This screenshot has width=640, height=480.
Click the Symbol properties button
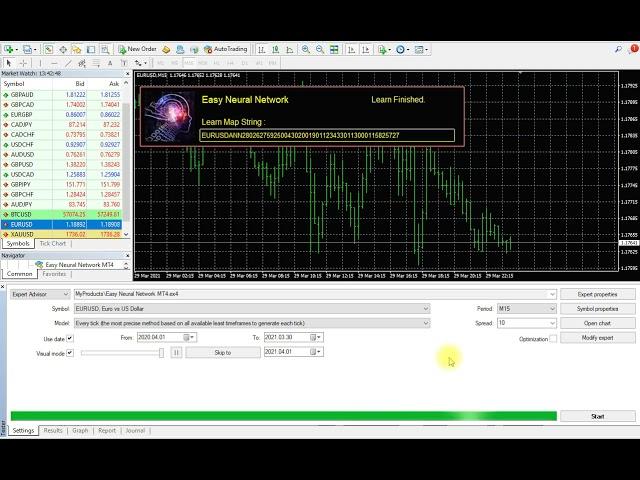[x=598, y=309]
